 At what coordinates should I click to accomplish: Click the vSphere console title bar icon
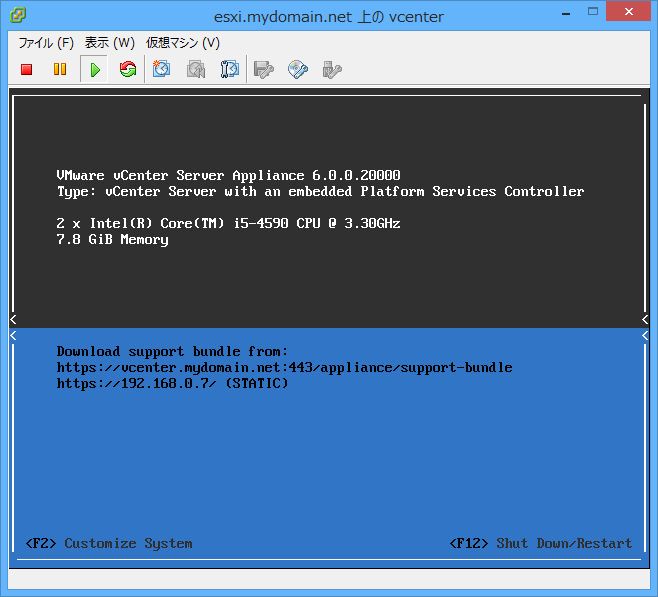(x=18, y=16)
